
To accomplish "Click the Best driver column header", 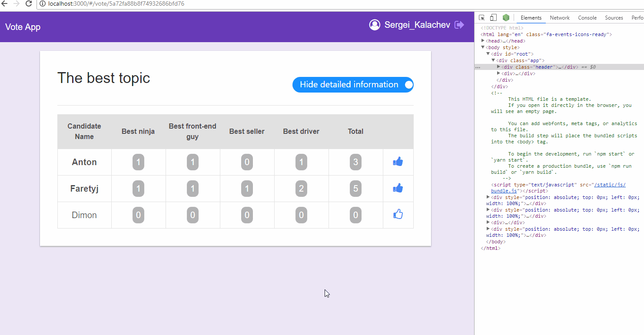I will tap(301, 131).
